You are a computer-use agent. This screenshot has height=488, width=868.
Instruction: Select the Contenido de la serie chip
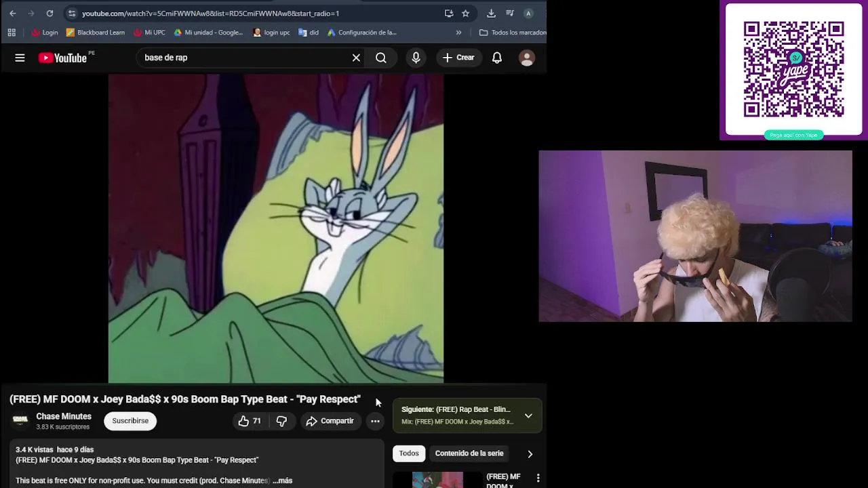click(469, 453)
